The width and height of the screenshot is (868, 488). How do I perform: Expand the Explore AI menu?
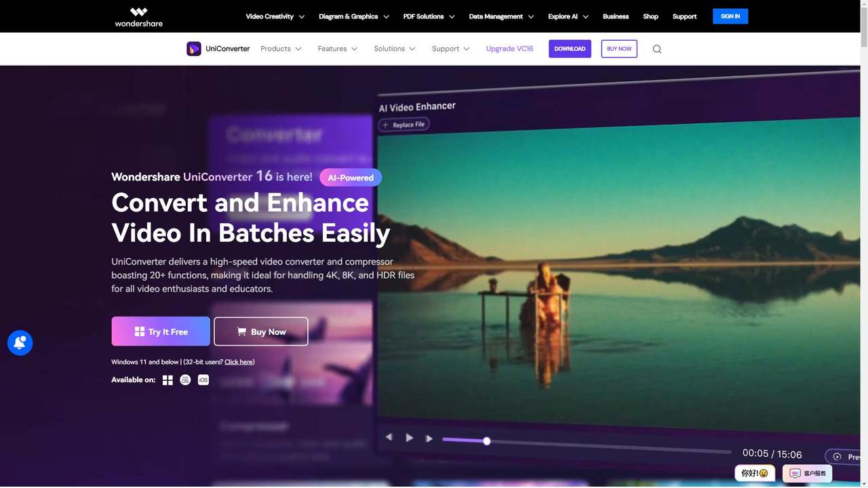coord(568,16)
